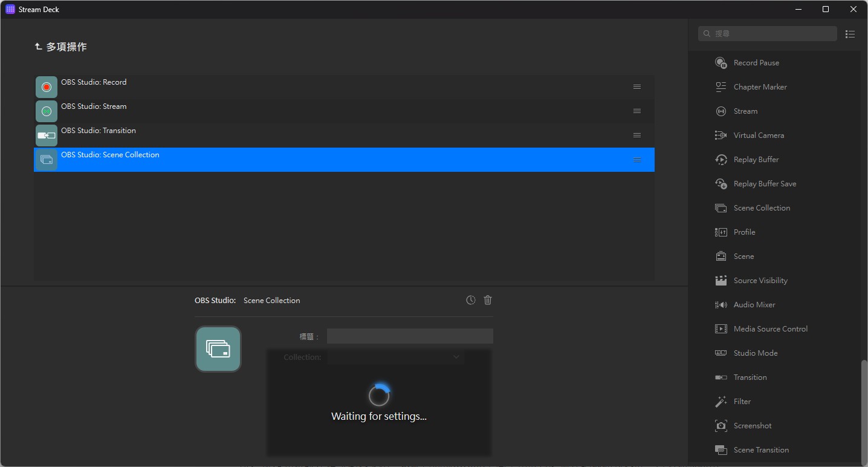Click the Virtual Camera action icon
Viewport: 868px width, 467px height.
click(x=721, y=136)
